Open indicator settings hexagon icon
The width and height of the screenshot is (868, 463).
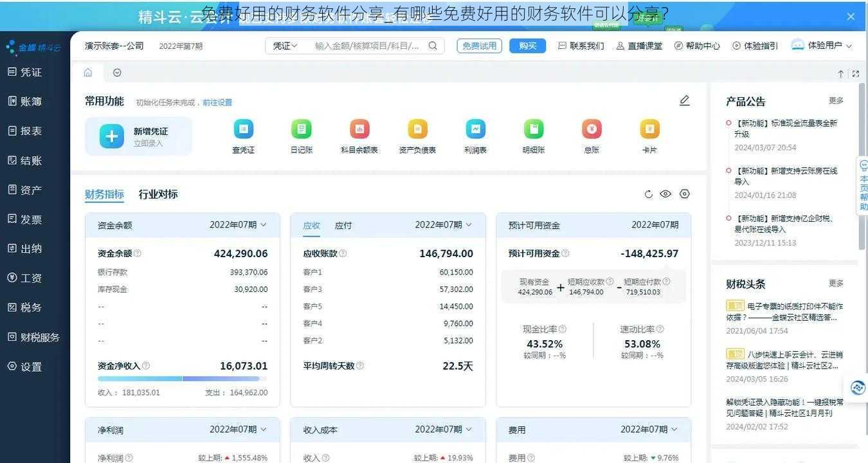684,194
